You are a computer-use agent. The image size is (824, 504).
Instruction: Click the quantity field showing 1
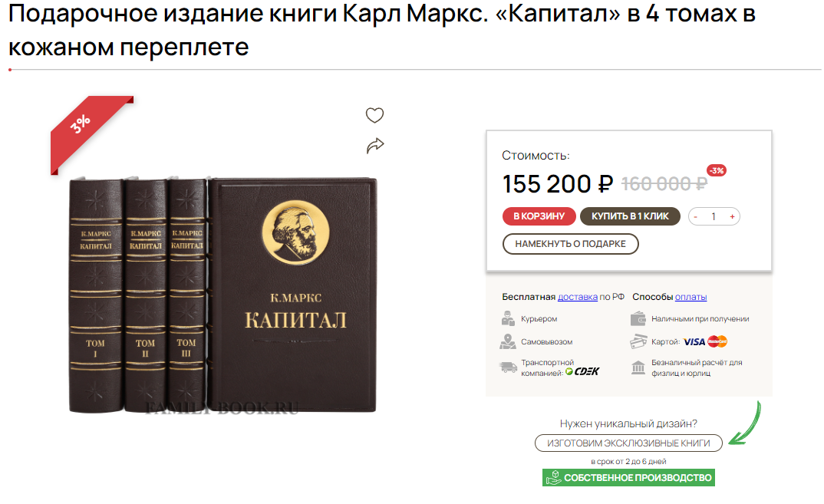(714, 216)
